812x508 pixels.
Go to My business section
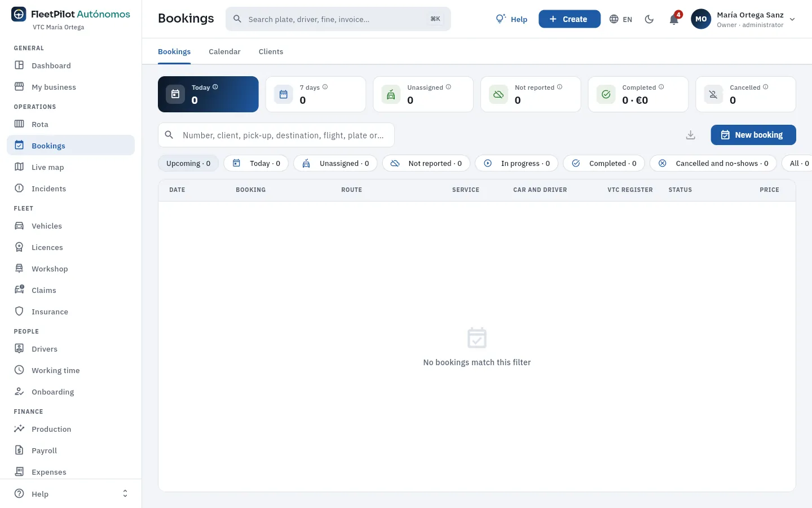(70, 87)
